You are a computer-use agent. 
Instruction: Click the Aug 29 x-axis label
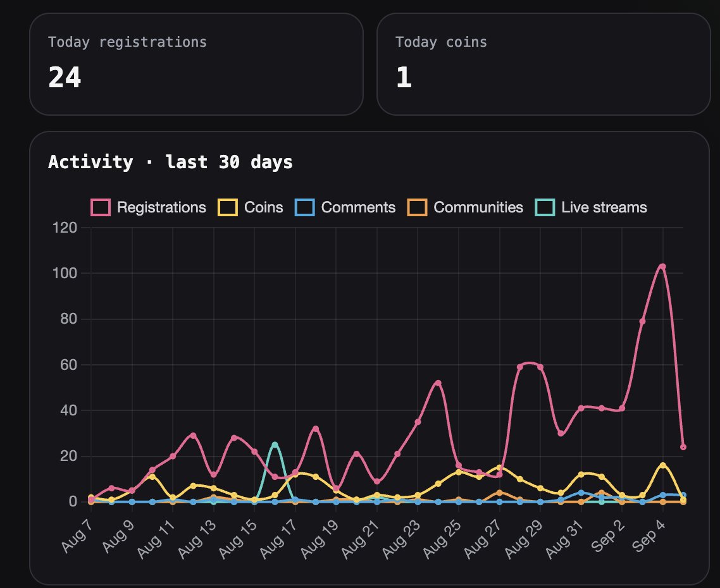pyautogui.click(x=523, y=539)
